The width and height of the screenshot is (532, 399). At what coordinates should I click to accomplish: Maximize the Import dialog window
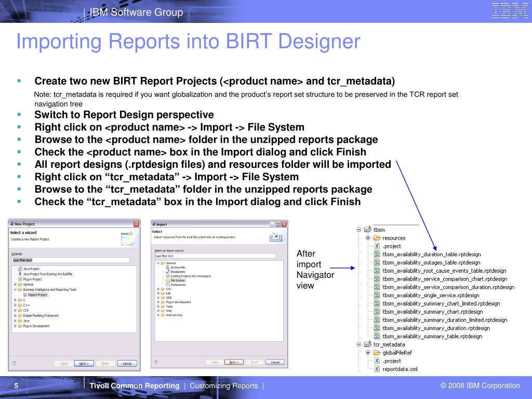(x=278, y=224)
